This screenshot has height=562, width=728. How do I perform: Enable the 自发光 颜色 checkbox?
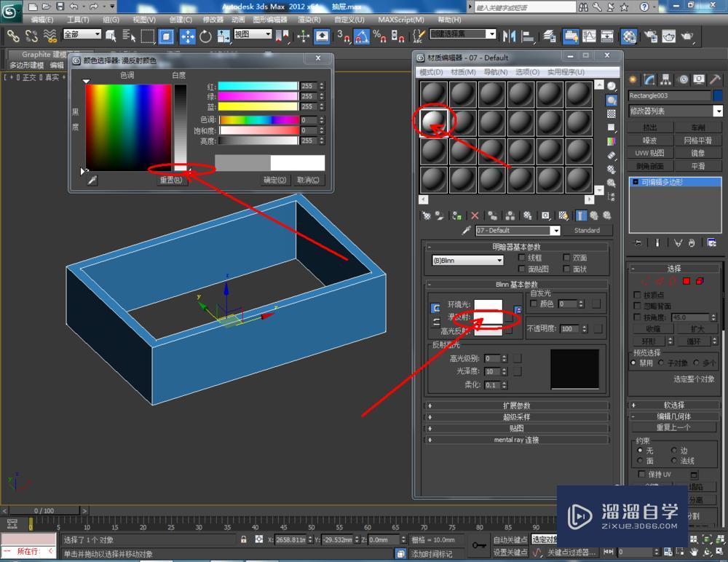point(533,303)
